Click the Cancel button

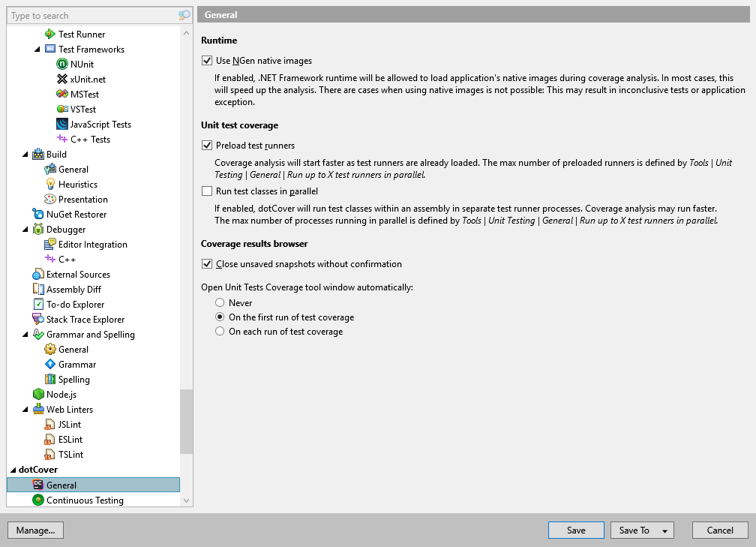[720, 530]
